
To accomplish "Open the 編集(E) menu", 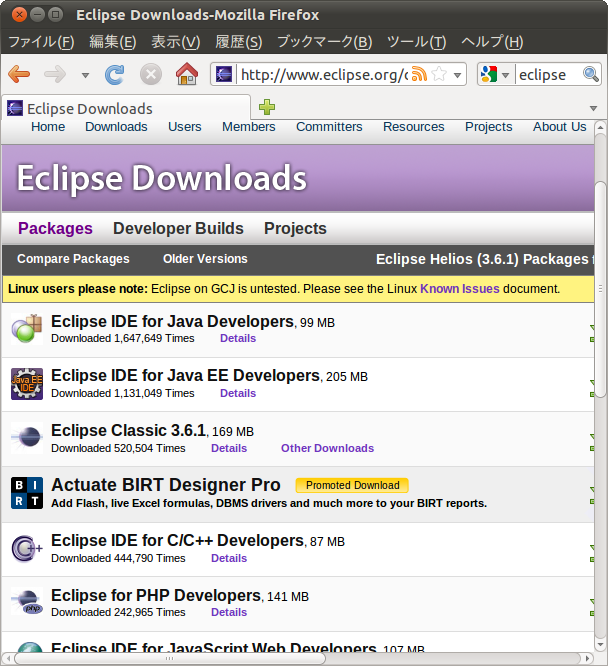I will pos(113,42).
